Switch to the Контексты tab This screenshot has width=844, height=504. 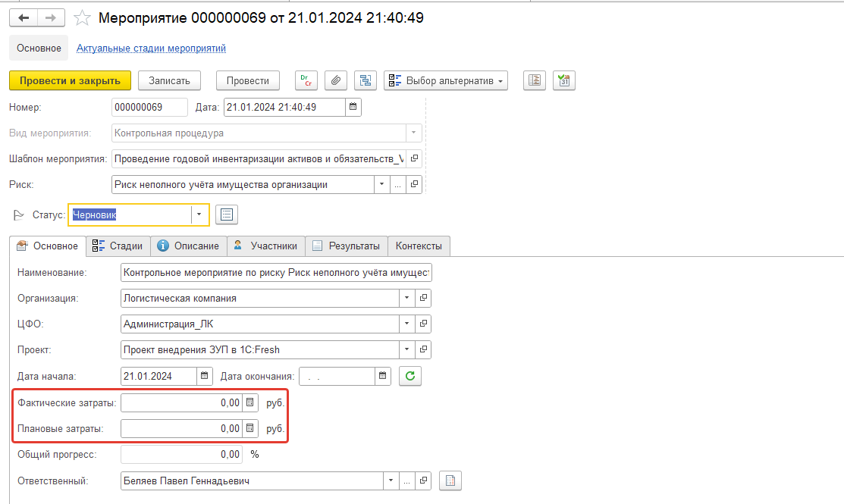point(419,246)
